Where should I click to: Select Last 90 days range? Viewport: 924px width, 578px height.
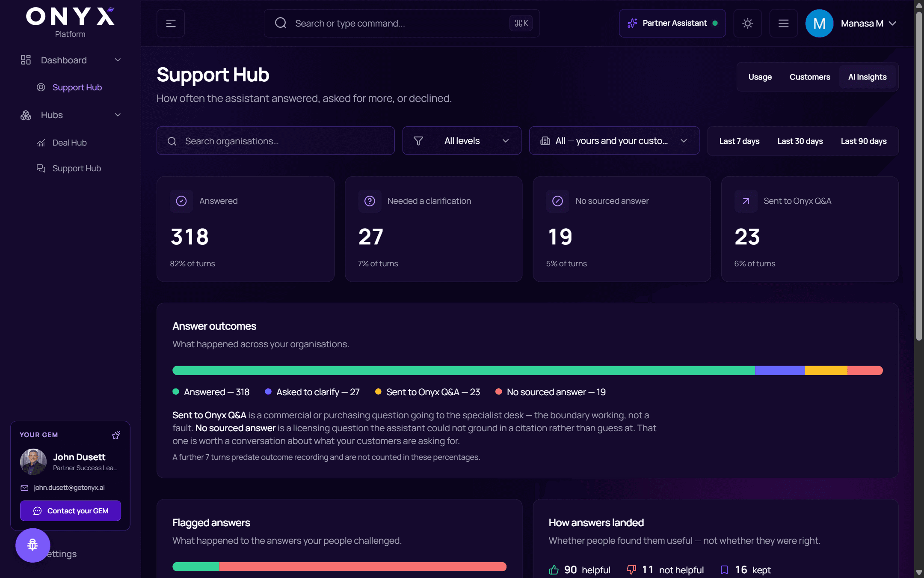(863, 141)
